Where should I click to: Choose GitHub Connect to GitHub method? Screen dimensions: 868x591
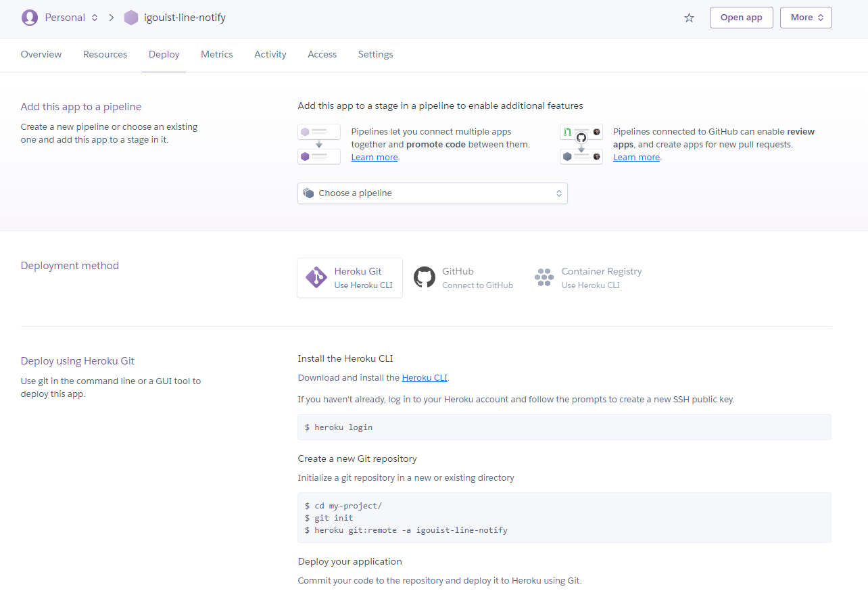pyautogui.click(x=464, y=278)
